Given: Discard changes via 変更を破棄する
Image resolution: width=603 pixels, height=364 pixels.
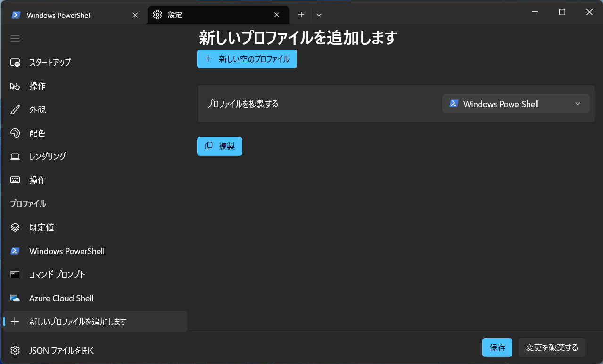Looking at the screenshot, I should tap(551, 347).
